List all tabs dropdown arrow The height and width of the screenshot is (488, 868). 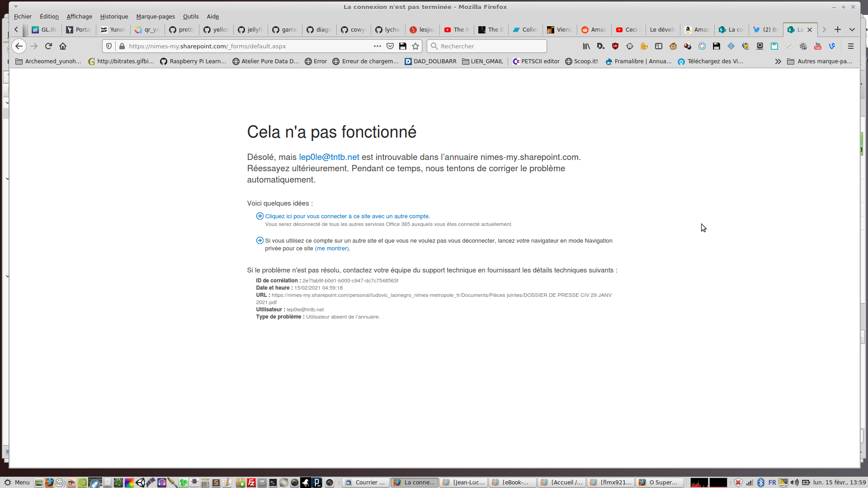(852, 29)
